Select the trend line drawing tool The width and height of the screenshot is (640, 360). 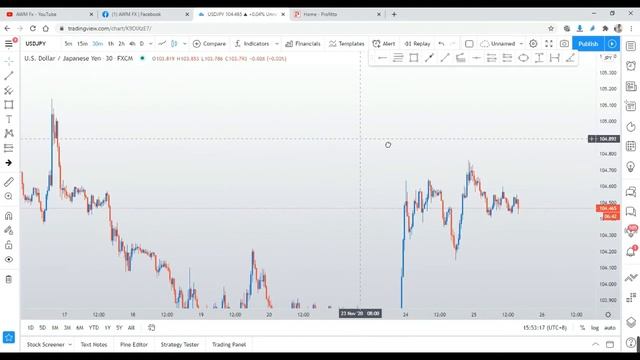pyautogui.click(x=9, y=76)
